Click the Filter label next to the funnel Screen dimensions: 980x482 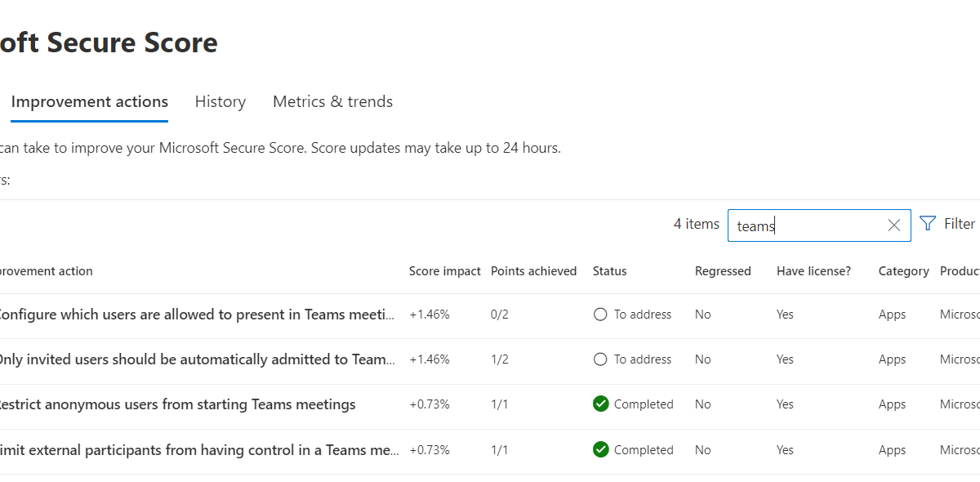coord(959,223)
